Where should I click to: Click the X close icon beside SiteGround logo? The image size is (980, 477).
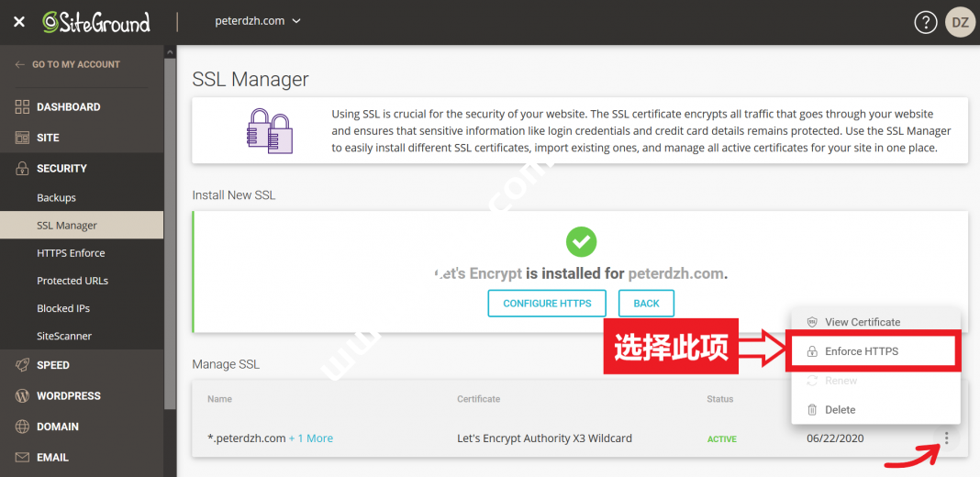coord(19,22)
